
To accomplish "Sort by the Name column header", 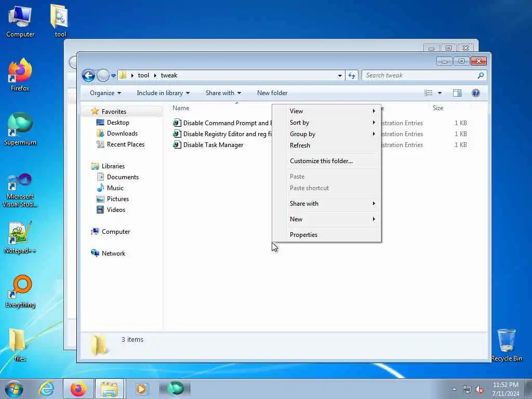I will point(181,108).
